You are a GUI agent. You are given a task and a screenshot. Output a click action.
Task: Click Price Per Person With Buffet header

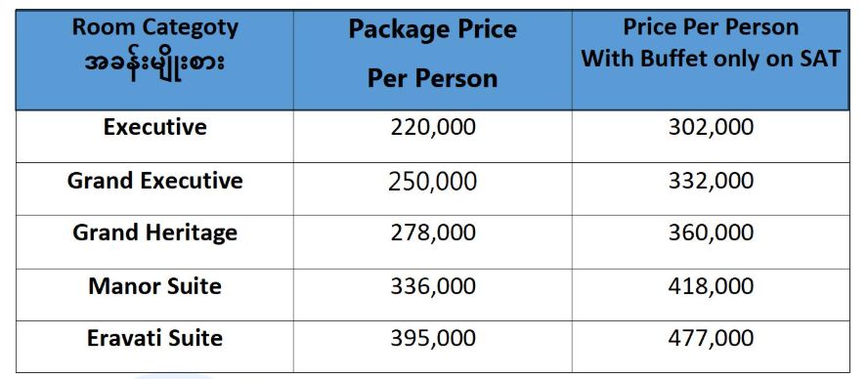(x=711, y=60)
